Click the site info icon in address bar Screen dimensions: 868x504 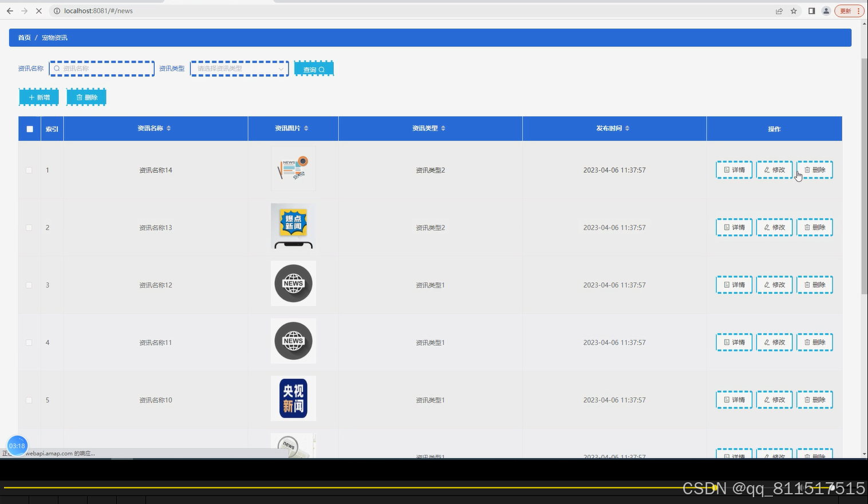57,11
